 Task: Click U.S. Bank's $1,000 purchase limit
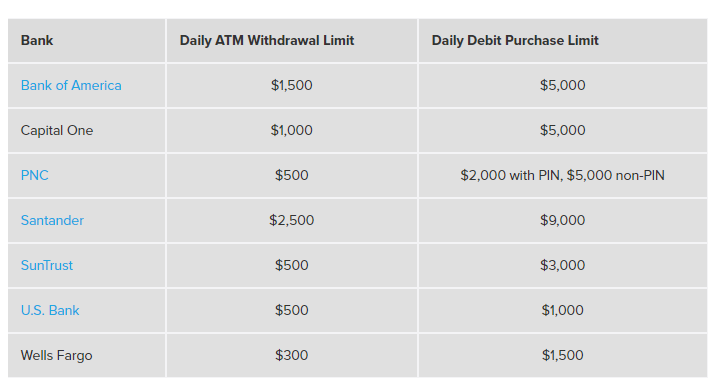tap(562, 311)
